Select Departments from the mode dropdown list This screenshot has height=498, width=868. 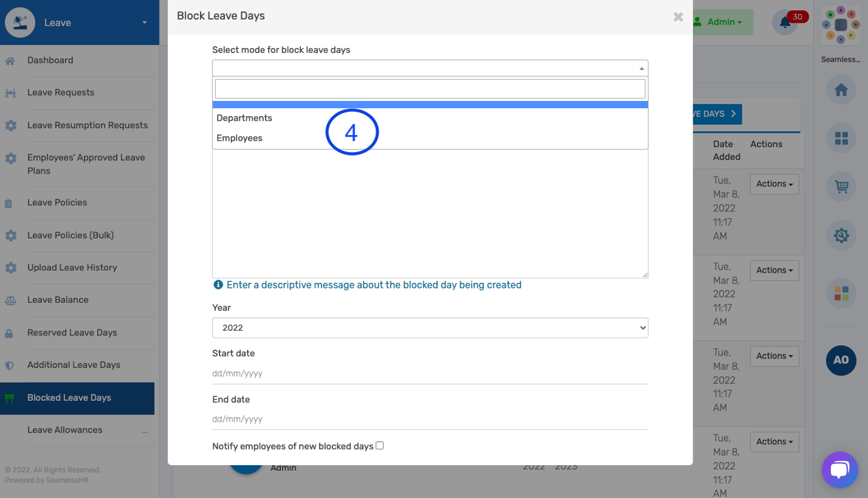(245, 118)
